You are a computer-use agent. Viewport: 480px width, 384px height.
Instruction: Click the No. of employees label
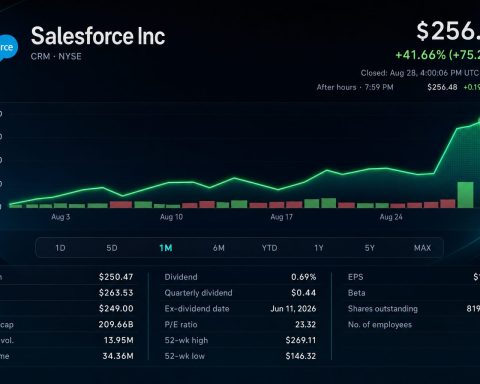(380, 324)
